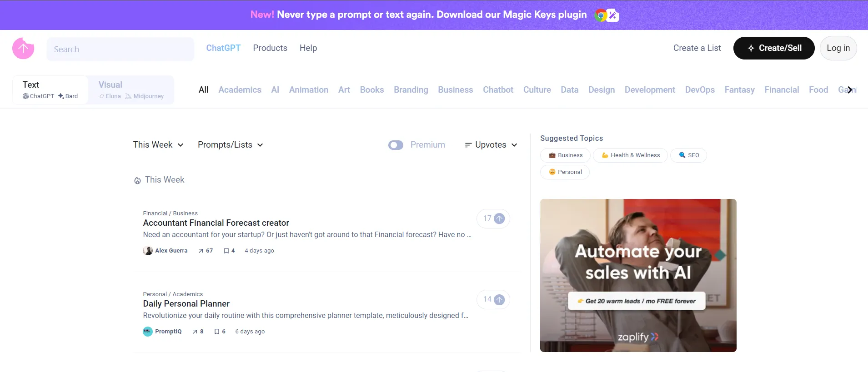This screenshot has height=372, width=868.
Task: Click the SEO suggested topic chip
Action: 688,155
